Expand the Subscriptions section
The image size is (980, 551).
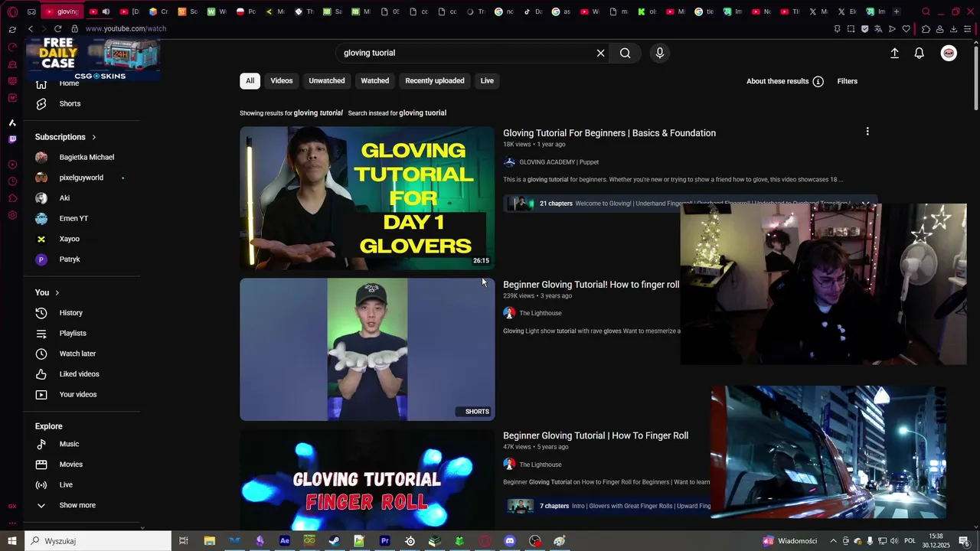click(x=66, y=137)
